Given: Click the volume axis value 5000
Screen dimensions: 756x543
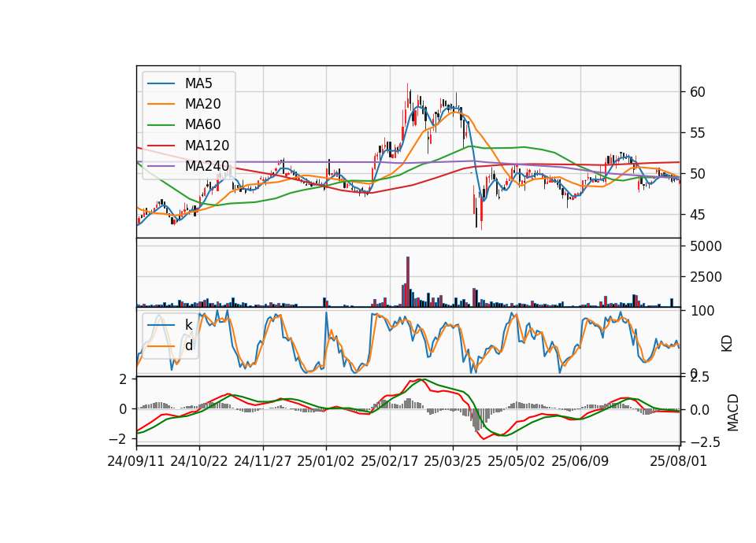Looking at the screenshot, I should coord(706,246).
